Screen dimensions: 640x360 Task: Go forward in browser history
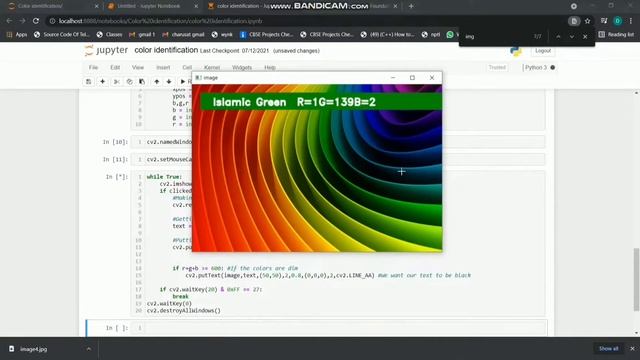22,21
